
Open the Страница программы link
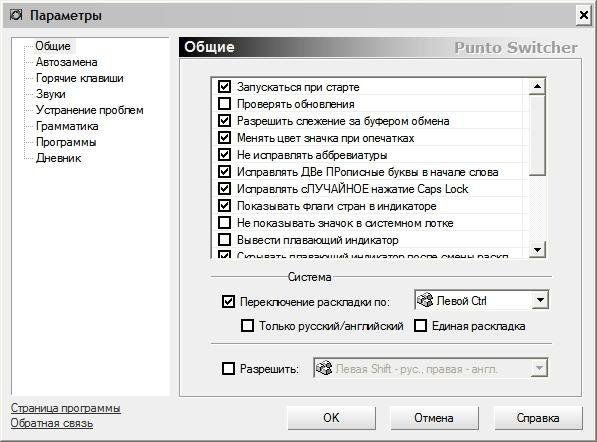click(x=65, y=408)
